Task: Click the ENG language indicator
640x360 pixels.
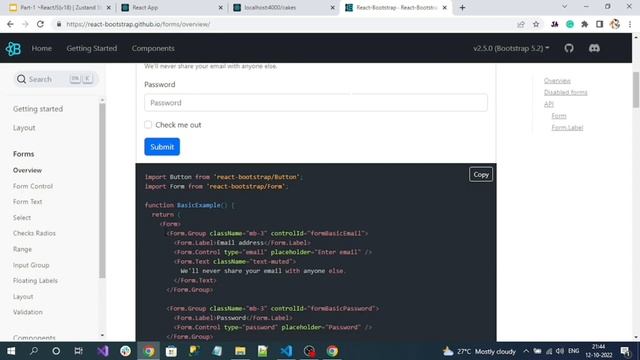Action: (x=573, y=351)
